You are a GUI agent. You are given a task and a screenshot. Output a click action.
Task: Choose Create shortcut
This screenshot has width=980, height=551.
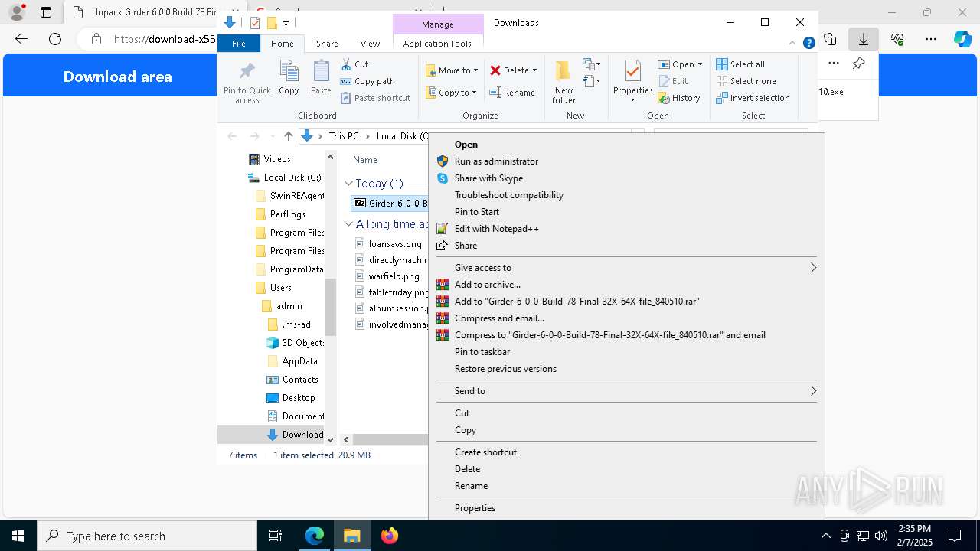(x=626, y=452)
